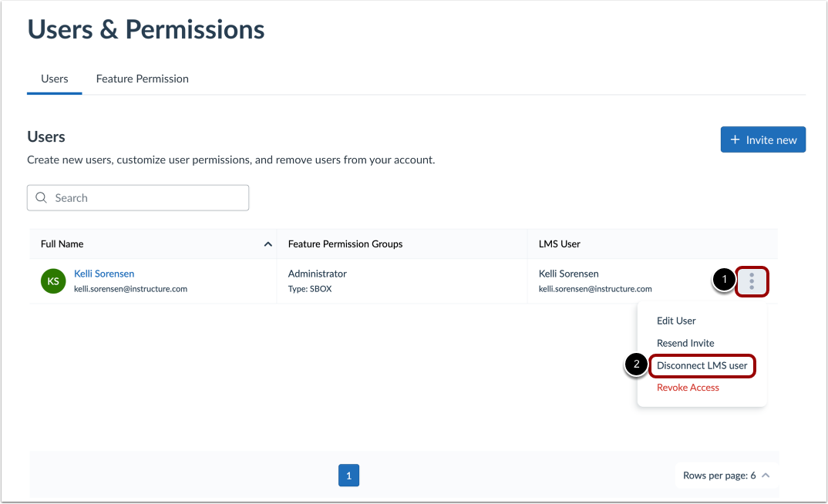Open Kelli Sorensen's profile link
This screenshot has height=504, width=828.
click(104, 274)
